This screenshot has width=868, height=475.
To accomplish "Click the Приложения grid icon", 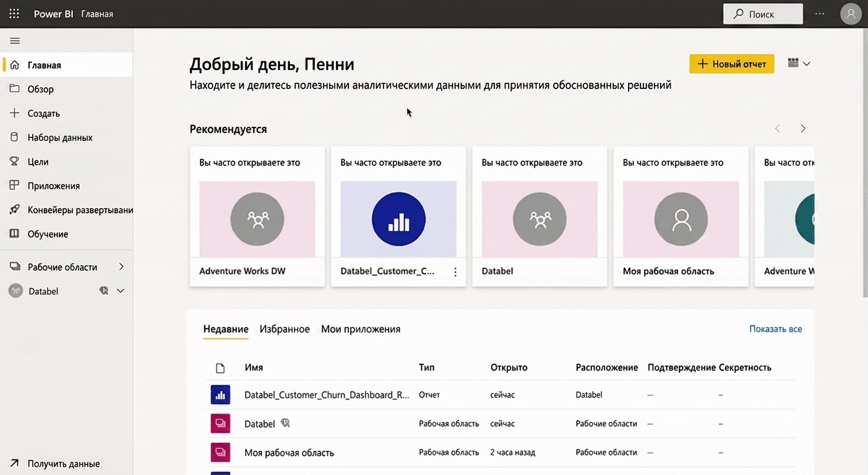I will pyautogui.click(x=15, y=186).
